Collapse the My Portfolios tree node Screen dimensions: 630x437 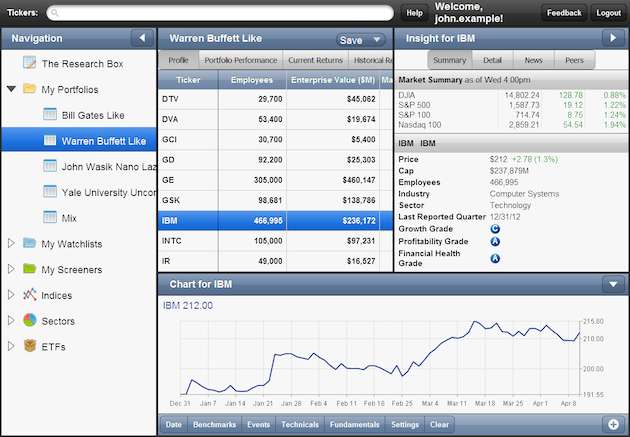pos(11,89)
